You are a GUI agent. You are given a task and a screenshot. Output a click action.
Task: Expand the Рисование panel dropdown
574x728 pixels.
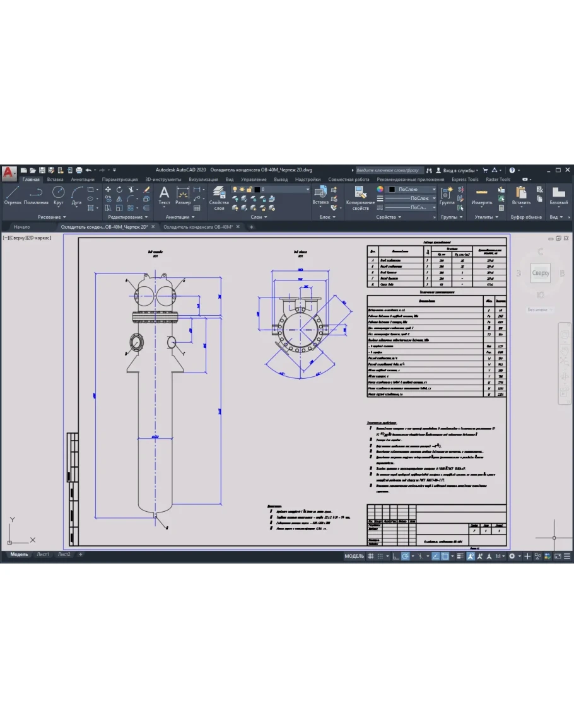pyautogui.click(x=52, y=217)
